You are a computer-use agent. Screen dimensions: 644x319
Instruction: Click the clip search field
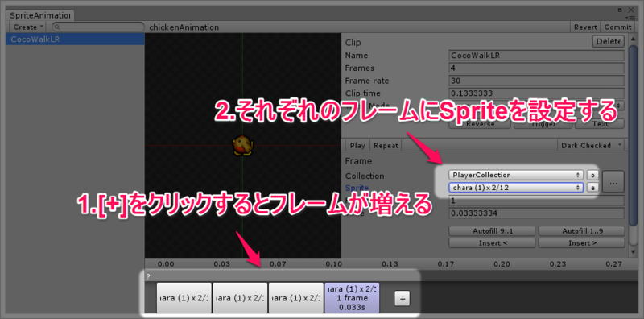tap(97, 27)
